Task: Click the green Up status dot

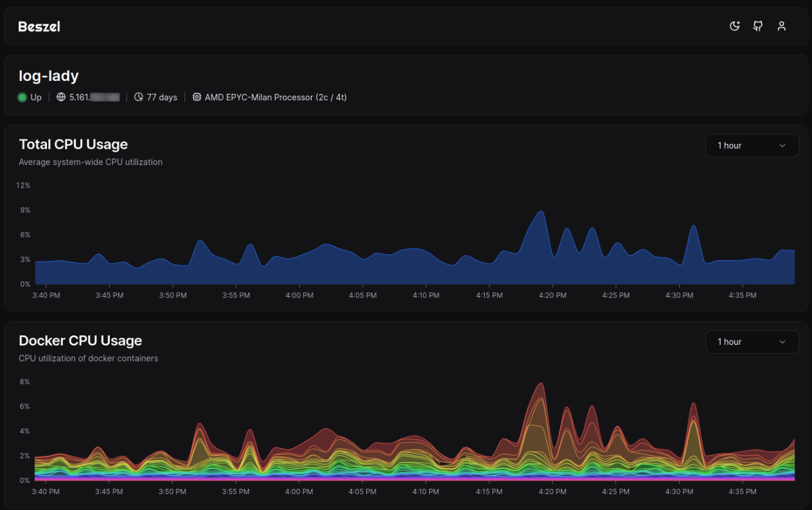Action: tap(22, 98)
